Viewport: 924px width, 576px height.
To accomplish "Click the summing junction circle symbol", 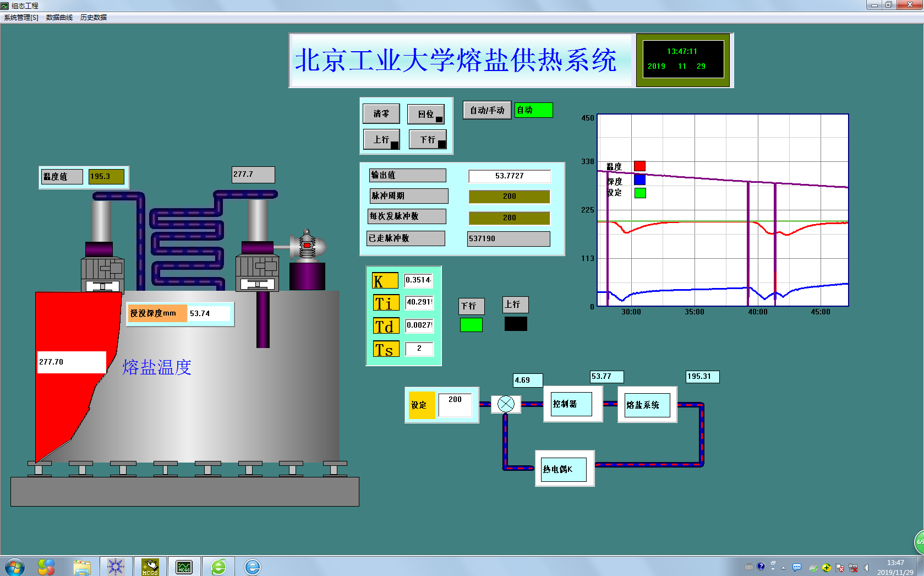I will pyautogui.click(x=506, y=404).
